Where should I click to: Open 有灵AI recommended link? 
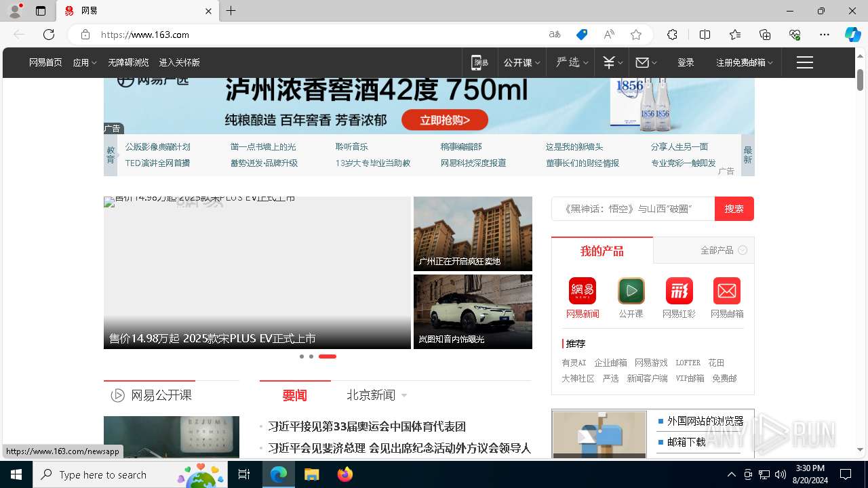click(574, 363)
